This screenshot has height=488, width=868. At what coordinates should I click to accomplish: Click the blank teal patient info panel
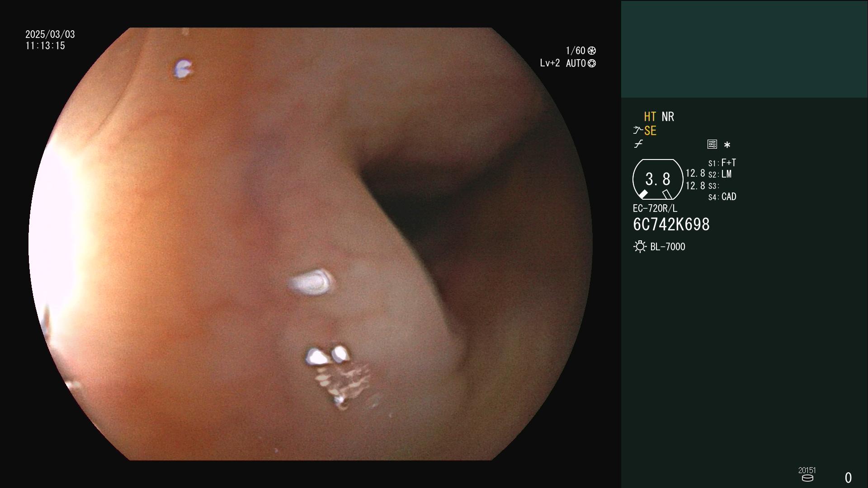[744, 49]
